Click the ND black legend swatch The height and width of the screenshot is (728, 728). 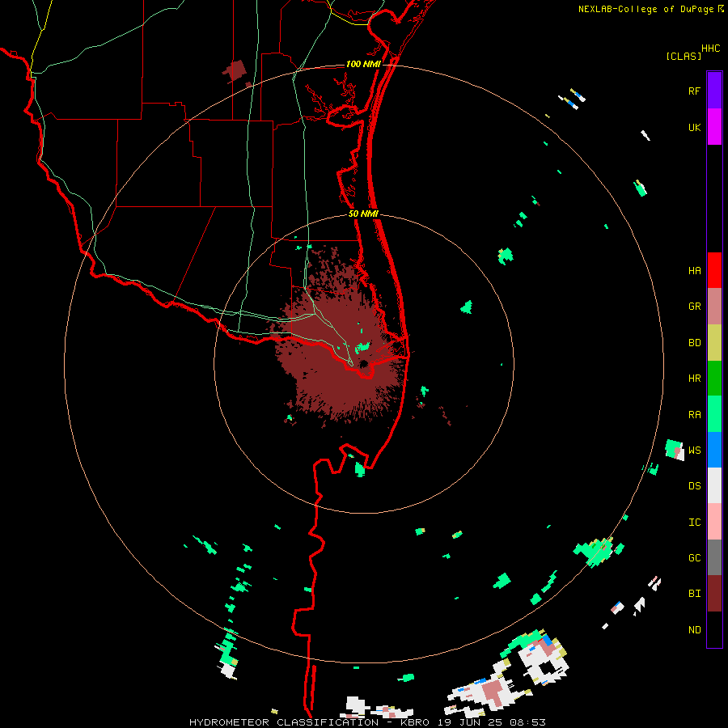pos(714,629)
